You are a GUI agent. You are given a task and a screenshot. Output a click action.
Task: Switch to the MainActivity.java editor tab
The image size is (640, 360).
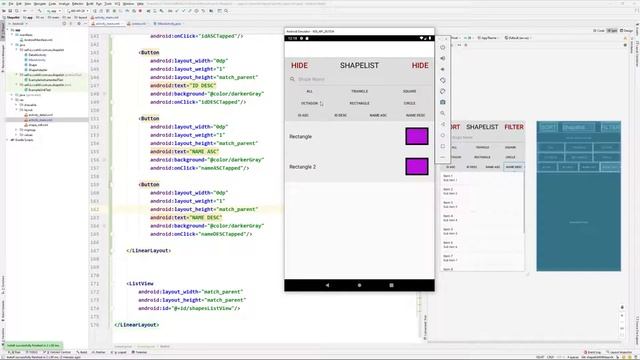(169, 24)
